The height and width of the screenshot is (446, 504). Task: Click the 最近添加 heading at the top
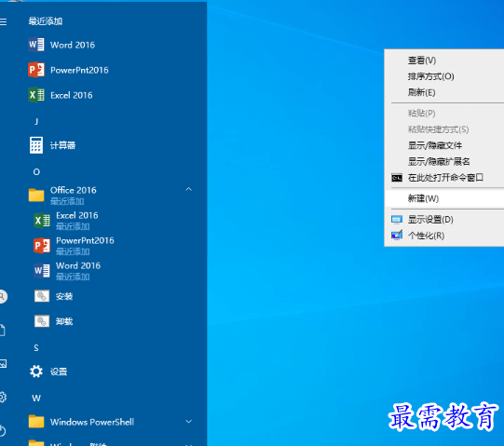point(46,21)
